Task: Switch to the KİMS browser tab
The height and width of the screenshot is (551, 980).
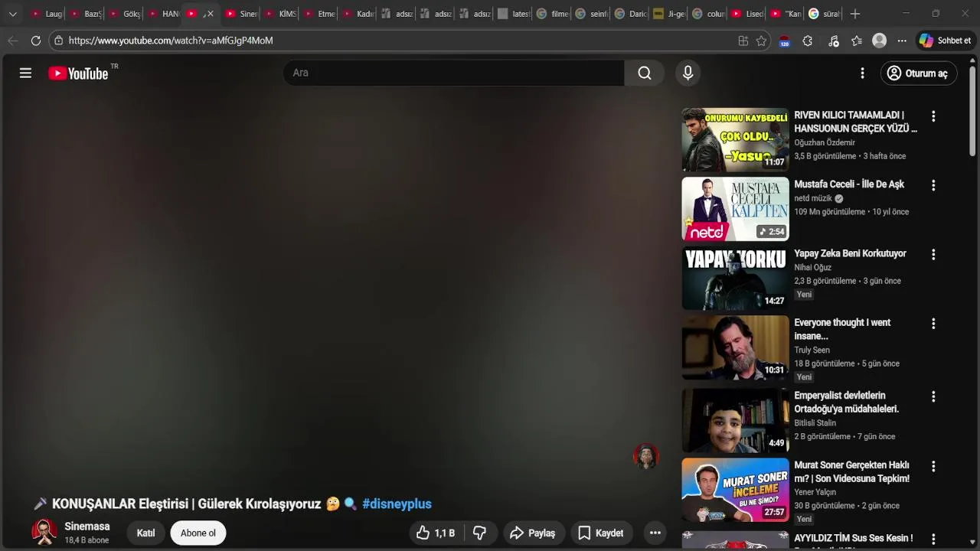Action: coord(279,14)
